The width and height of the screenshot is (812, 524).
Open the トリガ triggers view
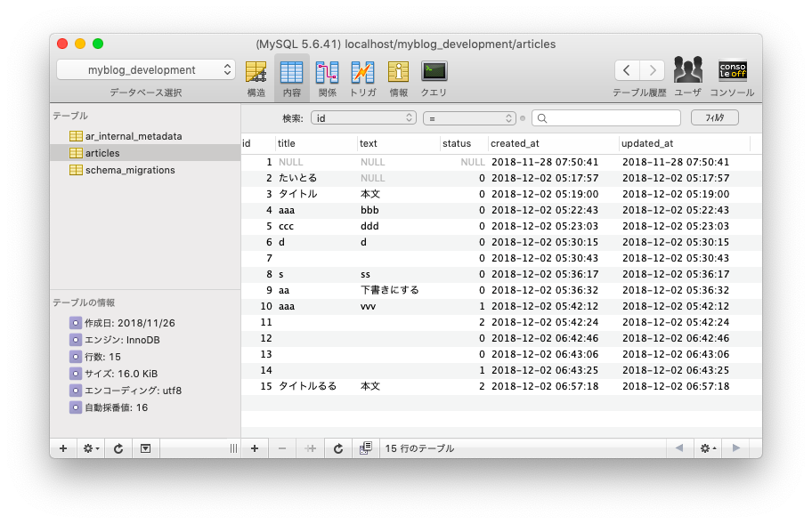(363, 78)
